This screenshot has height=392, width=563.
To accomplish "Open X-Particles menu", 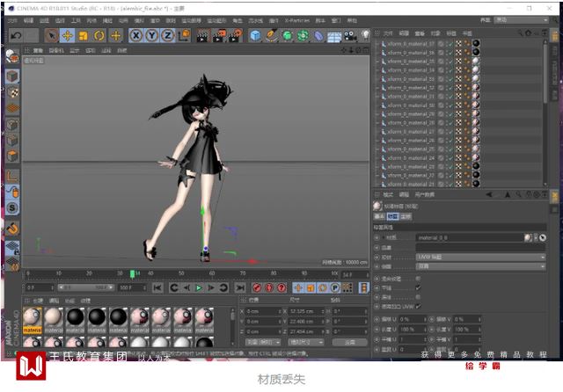I will tap(296, 20).
